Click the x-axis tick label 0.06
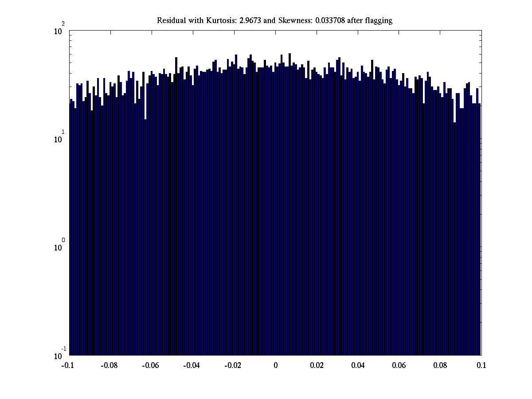The width and height of the screenshot is (532, 399). [399, 366]
